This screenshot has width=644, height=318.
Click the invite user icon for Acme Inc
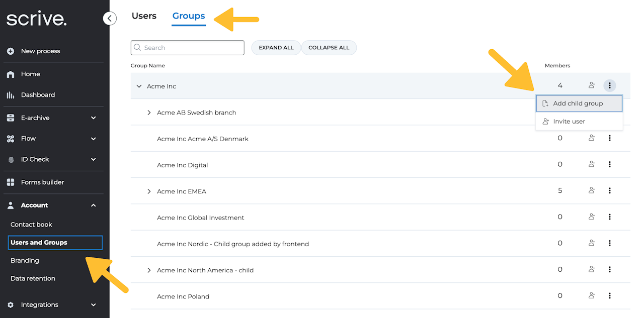coord(592,86)
